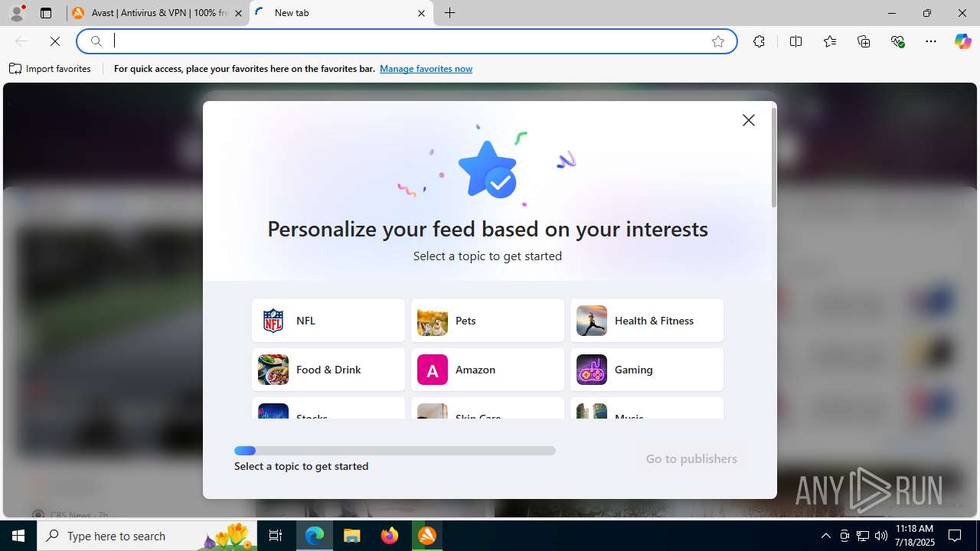Open the tab actions menu icon

tap(46, 13)
